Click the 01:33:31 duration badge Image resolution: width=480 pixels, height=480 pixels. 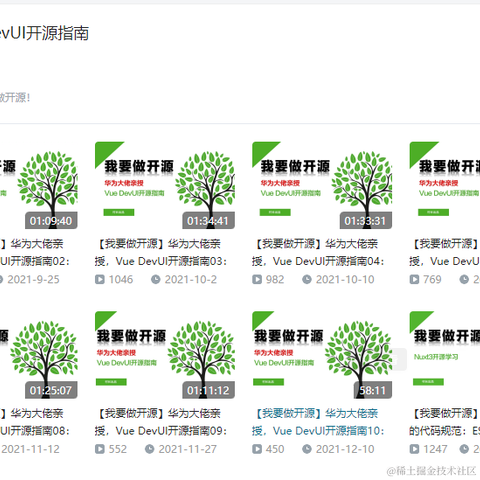point(366,221)
